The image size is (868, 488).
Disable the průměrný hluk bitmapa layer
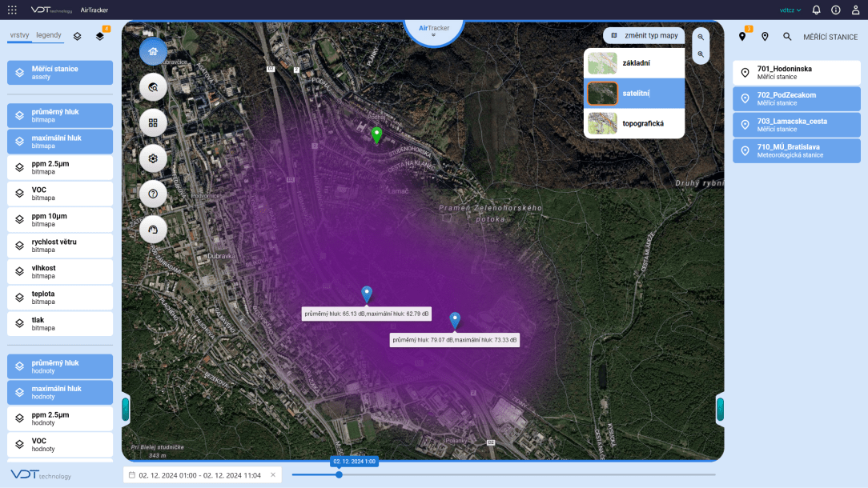pyautogui.click(x=60, y=116)
